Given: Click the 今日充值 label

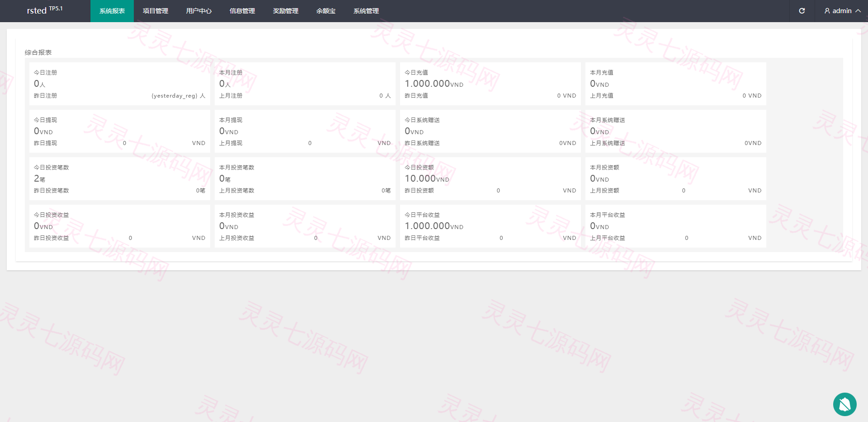Looking at the screenshot, I should tap(416, 72).
